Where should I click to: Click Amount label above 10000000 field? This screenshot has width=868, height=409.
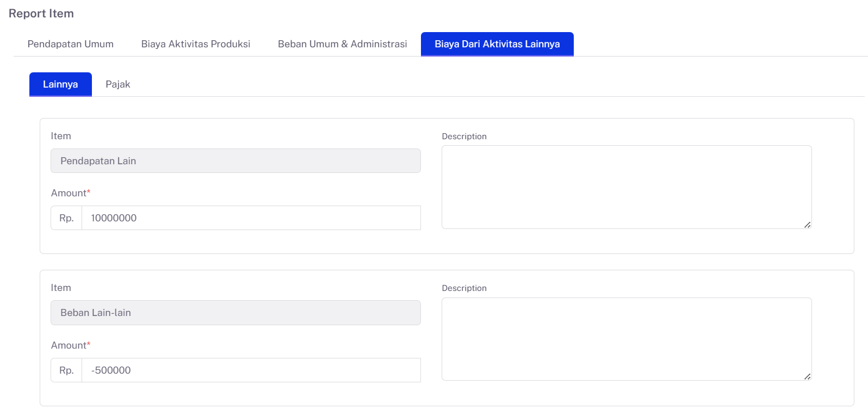[69, 193]
